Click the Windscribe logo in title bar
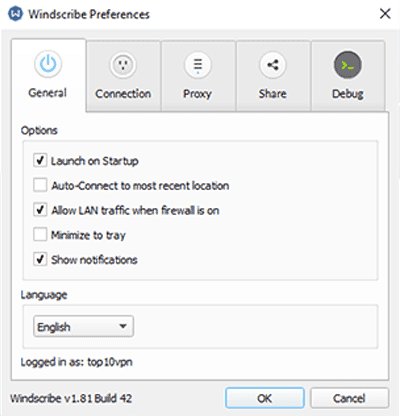This screenshot has width=400, height=416. (16, 14)
